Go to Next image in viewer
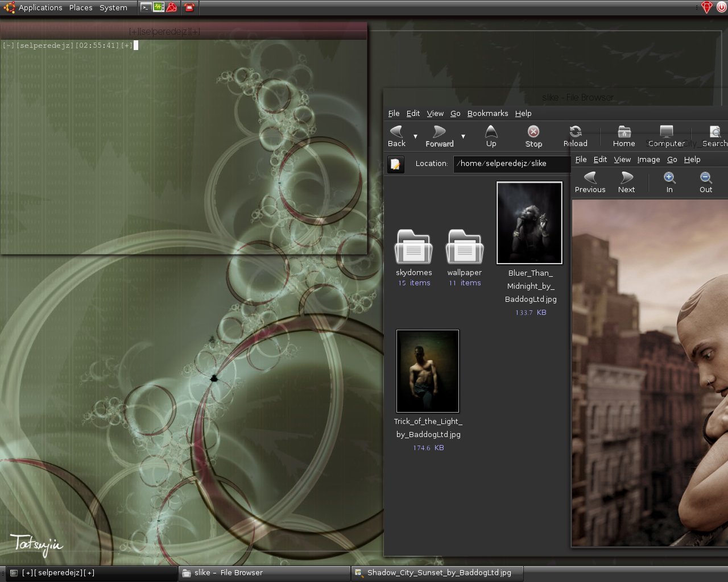This screenshot has width=728, height=582. click(626, 182)
